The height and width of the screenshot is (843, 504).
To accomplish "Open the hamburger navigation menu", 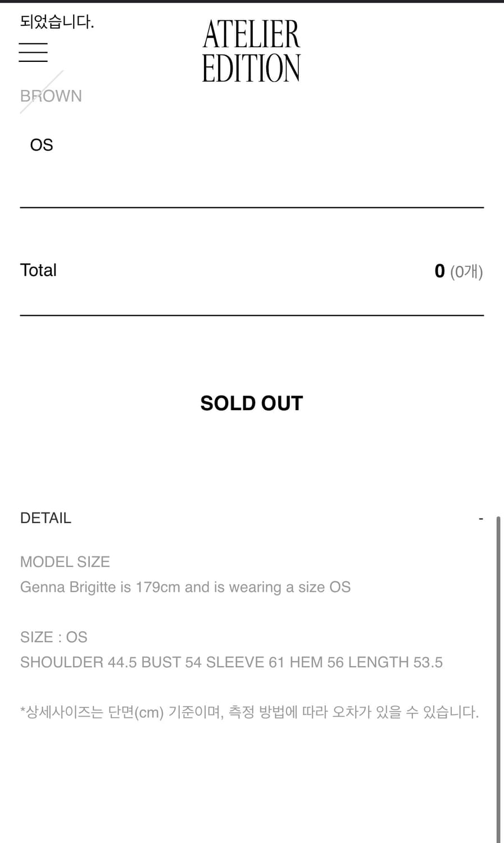I will coord(33,52).
